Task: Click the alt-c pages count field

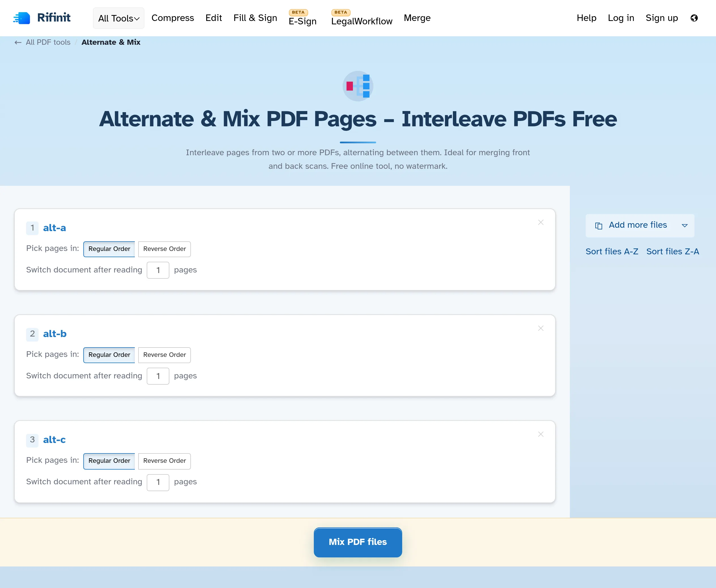Action: pyautogui.click(x=158, y=482)
